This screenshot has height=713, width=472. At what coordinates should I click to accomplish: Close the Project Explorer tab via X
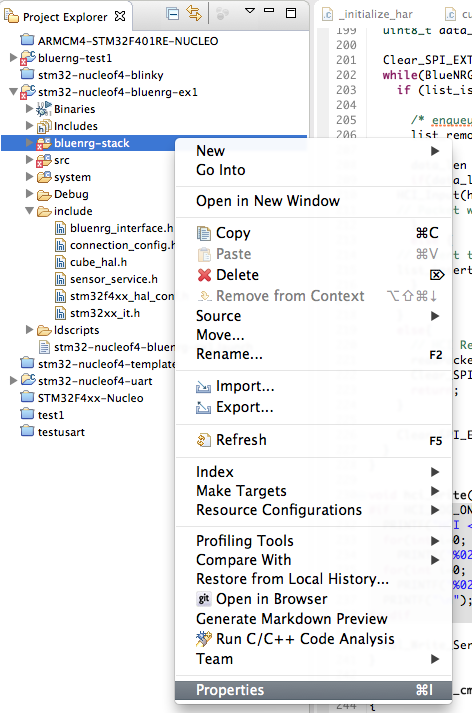(x=120, y=16)
